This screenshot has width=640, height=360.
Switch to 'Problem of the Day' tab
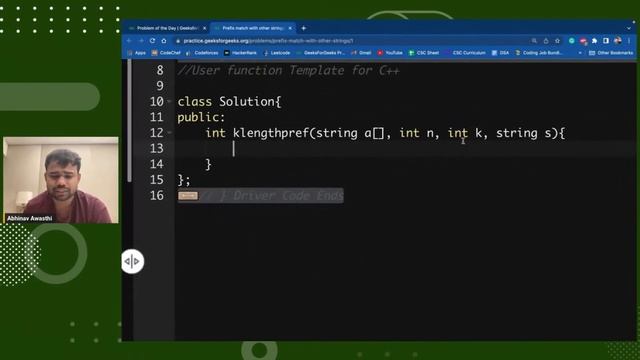[167, 28]
